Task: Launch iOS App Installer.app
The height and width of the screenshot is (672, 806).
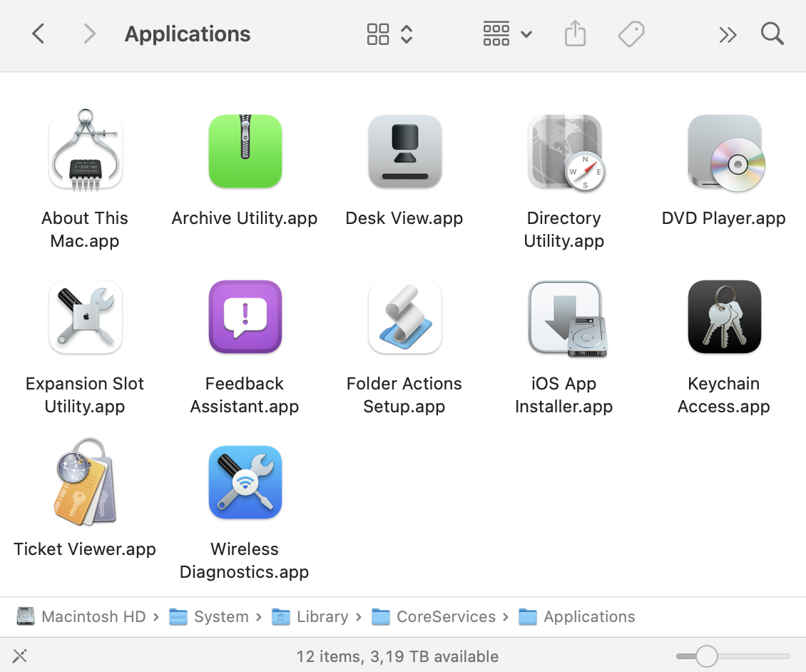Action: pos(564,317)
